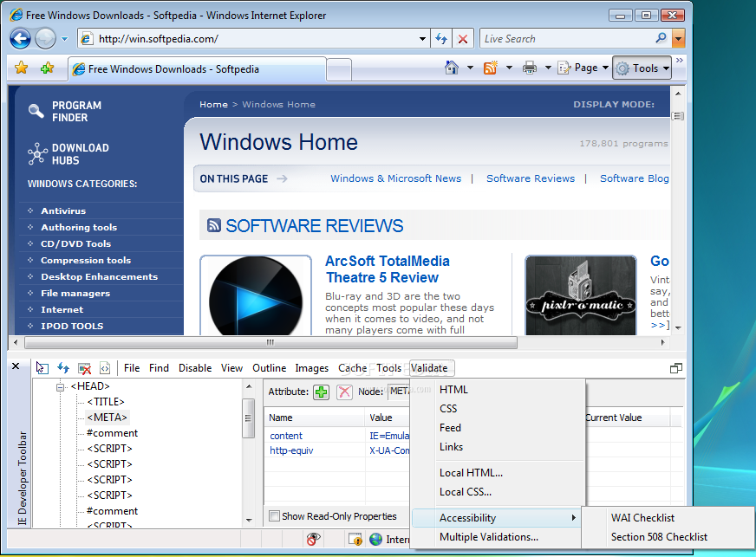
Task: Open the Disable menu
Action: [x=195, y=368]
